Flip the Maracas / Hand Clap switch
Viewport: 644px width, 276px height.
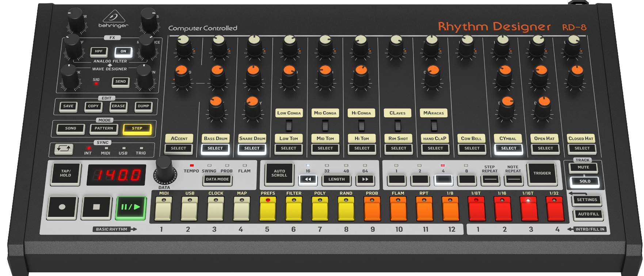(434, 126)
